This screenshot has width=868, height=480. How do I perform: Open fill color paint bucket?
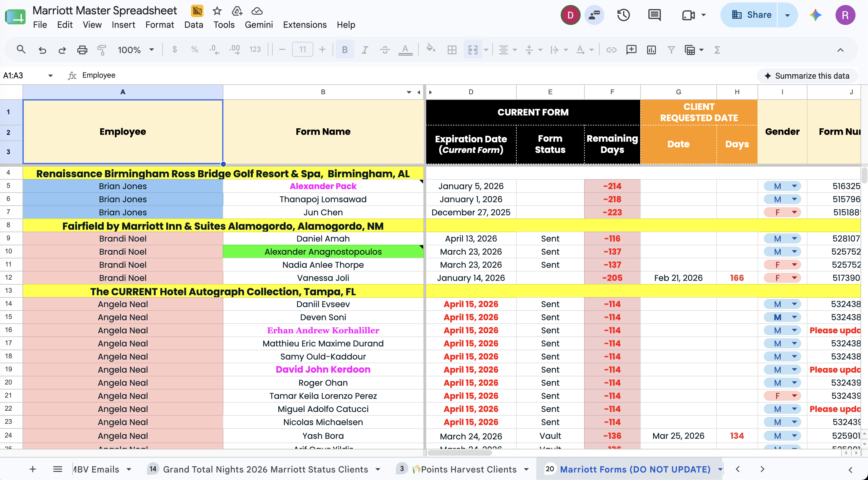pos(431,50)
